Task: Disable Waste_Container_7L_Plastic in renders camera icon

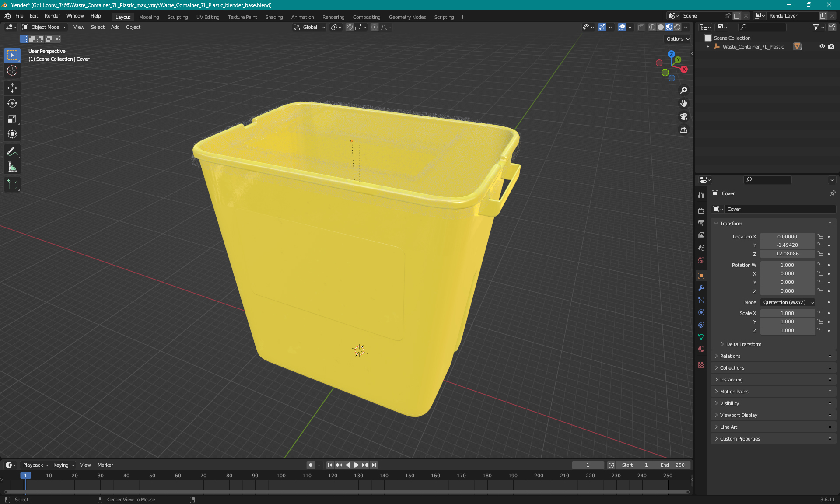Action: point(831,46)
